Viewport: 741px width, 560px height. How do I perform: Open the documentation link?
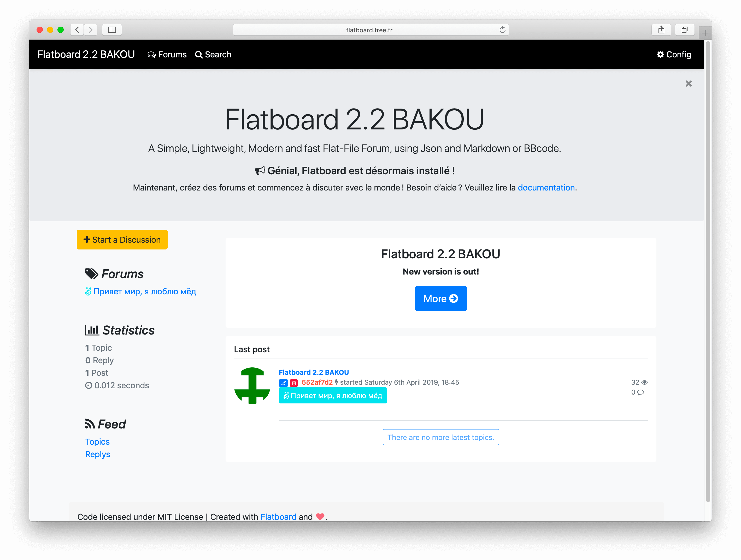point(546,187)
